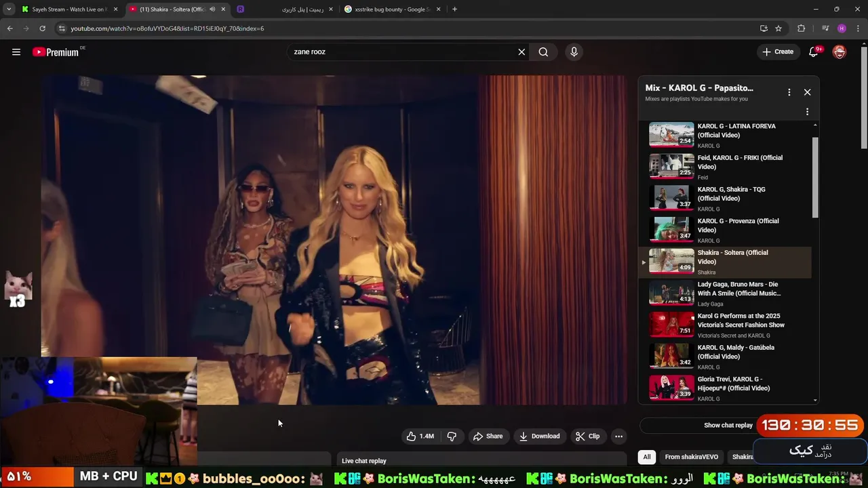
Task: Play Gloria Trevi, KAROL G - Hijoepu*# video
Action: (x=726, y=389)
